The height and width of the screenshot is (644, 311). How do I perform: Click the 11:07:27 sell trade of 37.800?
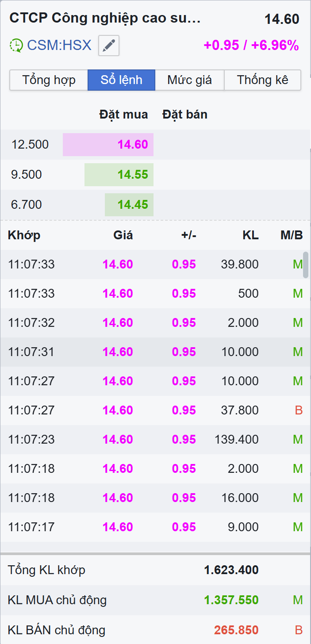pyautogui.click(x=155, y=410)
